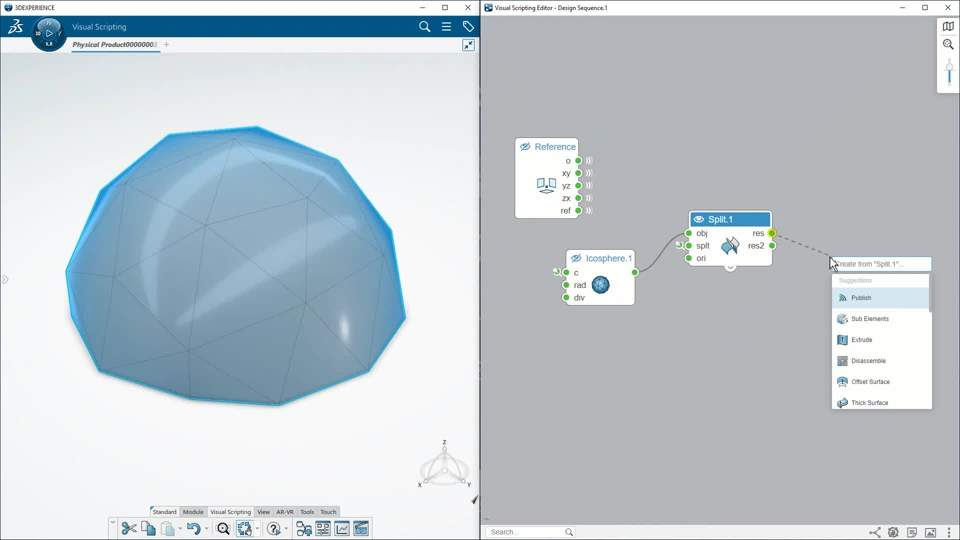Switch to the AR-VR toolbar tab
This screenshot has width=960, height=540.
point(285,512)
